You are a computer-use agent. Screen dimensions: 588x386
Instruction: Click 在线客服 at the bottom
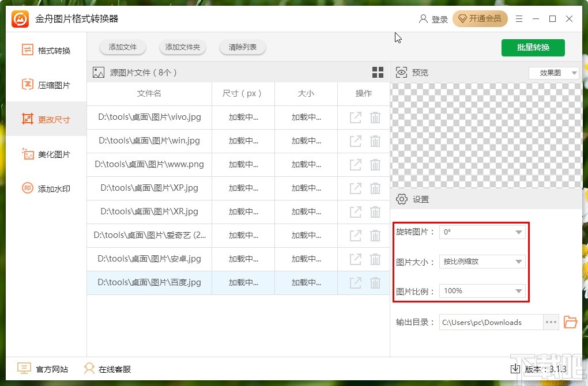[x=107, y=368]
